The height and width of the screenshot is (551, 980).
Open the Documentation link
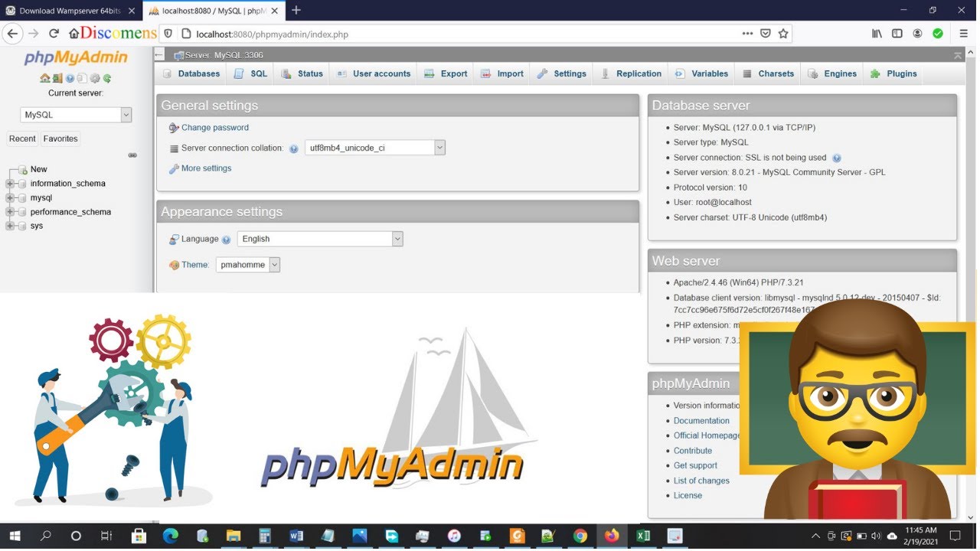701,421
